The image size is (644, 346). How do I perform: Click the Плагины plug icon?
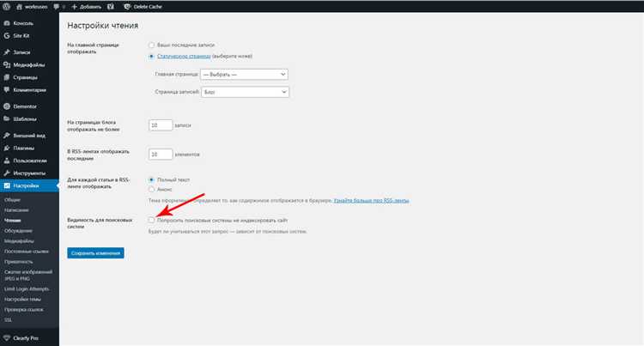[7, 149]
